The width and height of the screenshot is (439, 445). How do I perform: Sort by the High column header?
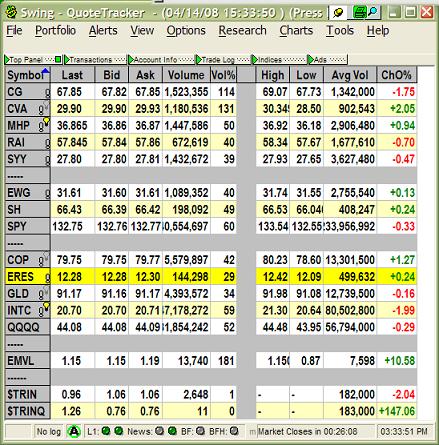coord(273,75)
